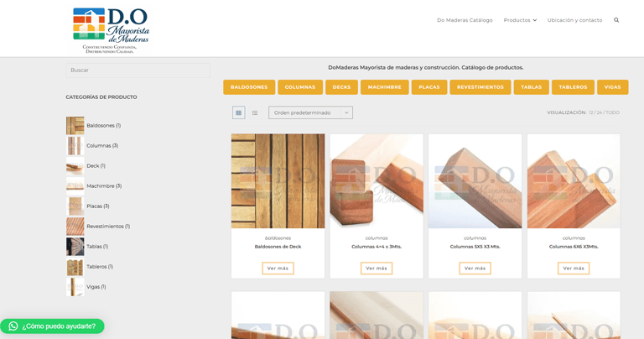Screen dimensions: 644x339
Task: Show 12 products per page
Action: [591, 112]
